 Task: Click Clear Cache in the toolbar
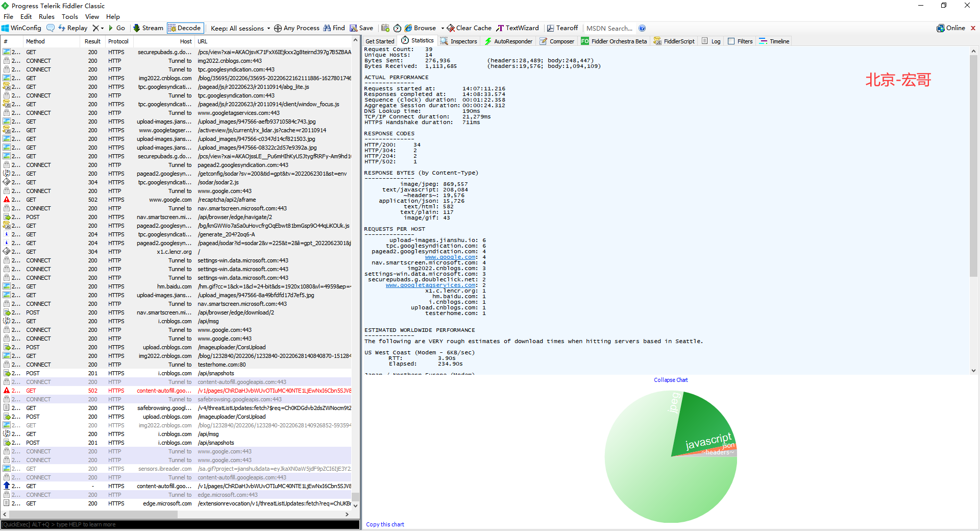[x=469, y=28]
